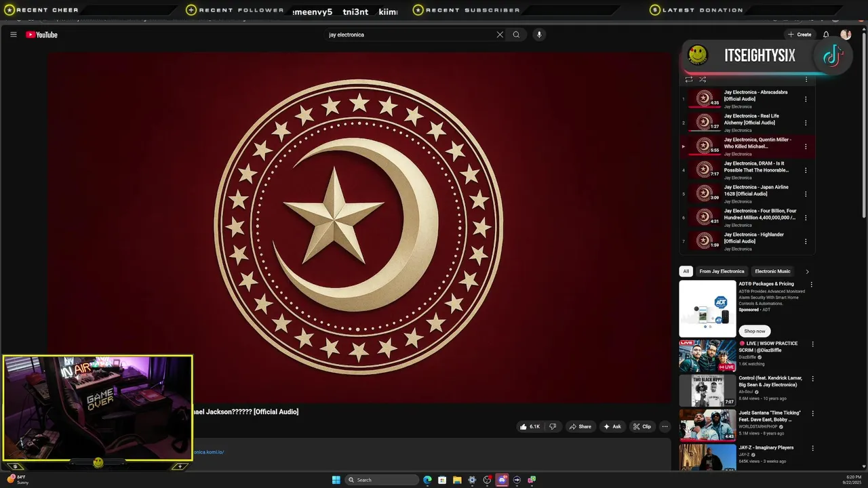Play Abracadabra from the playlist
The image size is (868, 488).
pyautogui.click(x=746, y=99)
